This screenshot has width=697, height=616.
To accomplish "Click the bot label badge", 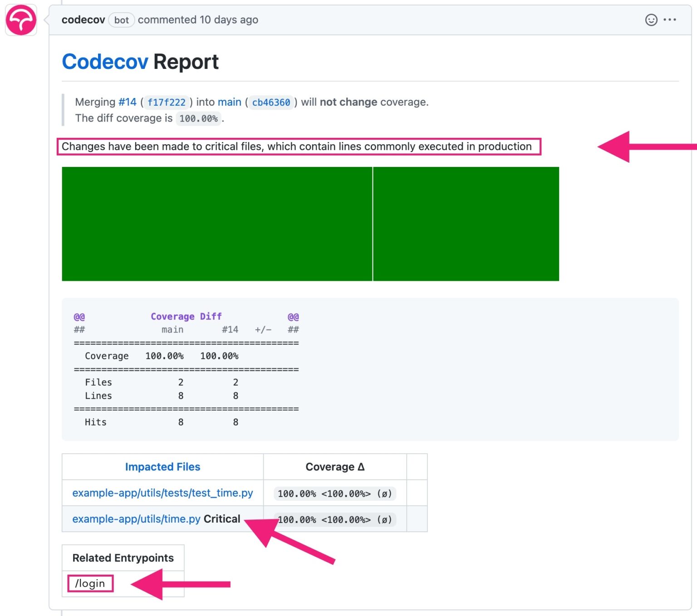I will coord(121,20).
